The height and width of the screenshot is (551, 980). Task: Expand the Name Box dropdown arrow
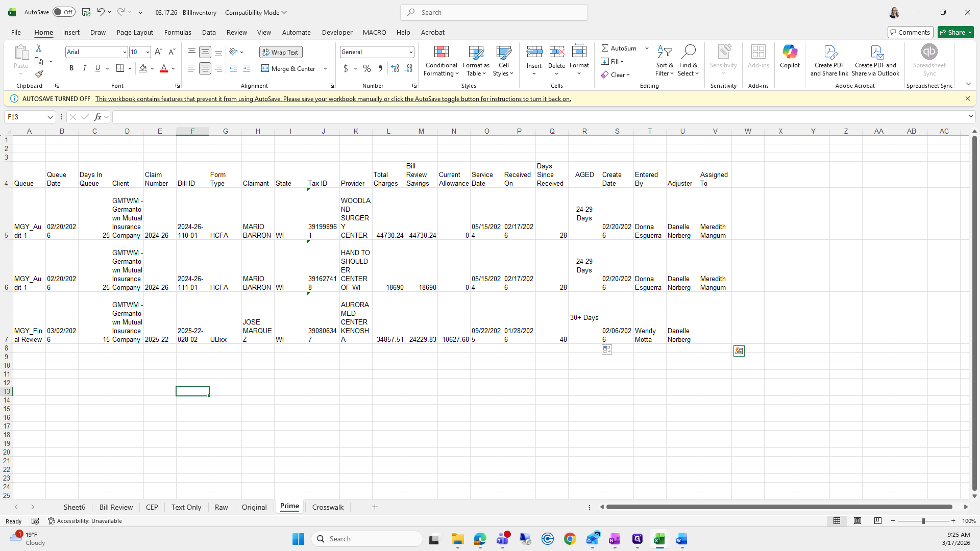[x=50, y=117]
